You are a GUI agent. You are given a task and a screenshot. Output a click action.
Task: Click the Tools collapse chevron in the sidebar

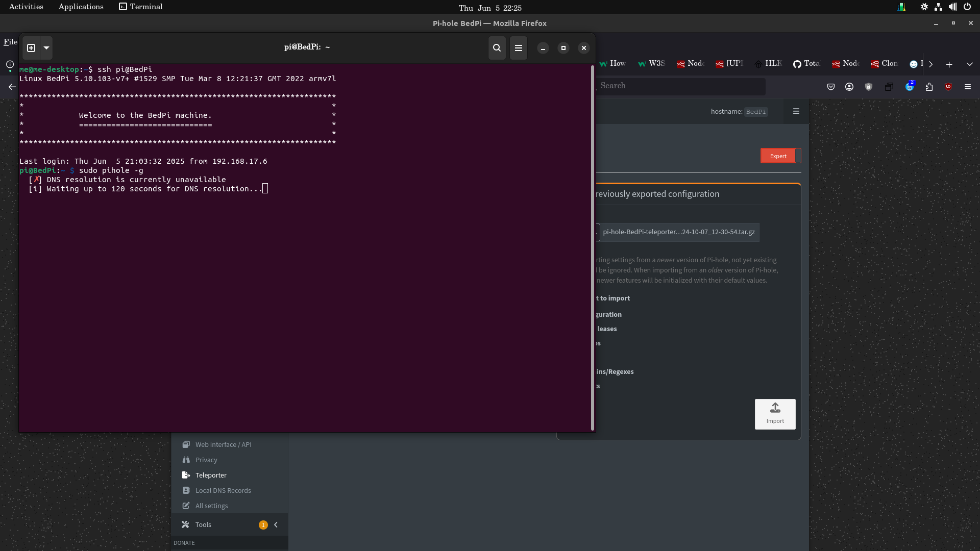(x=276, y=525)
